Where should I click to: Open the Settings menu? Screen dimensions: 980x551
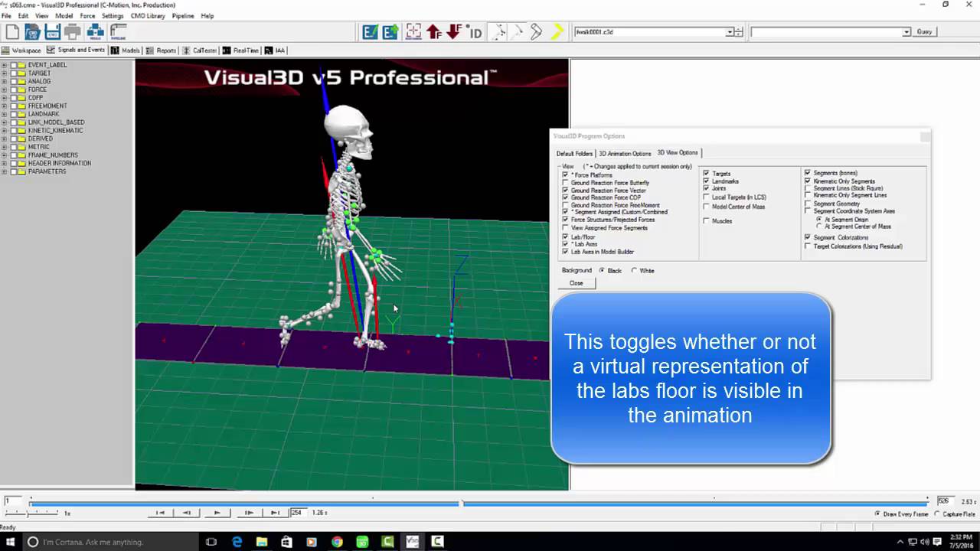(113, 15)
